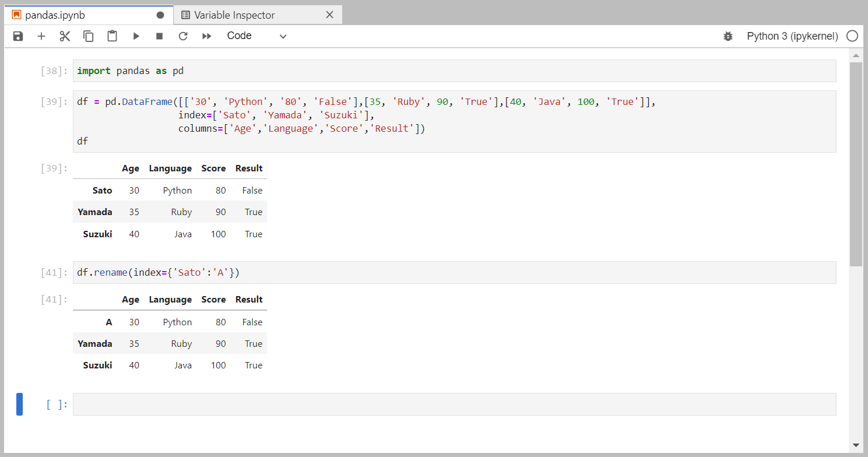Screen dimensions: 868x457
Task: Restart kernel and run all cells
Action: pyautogui.click(x=206, y=36)
